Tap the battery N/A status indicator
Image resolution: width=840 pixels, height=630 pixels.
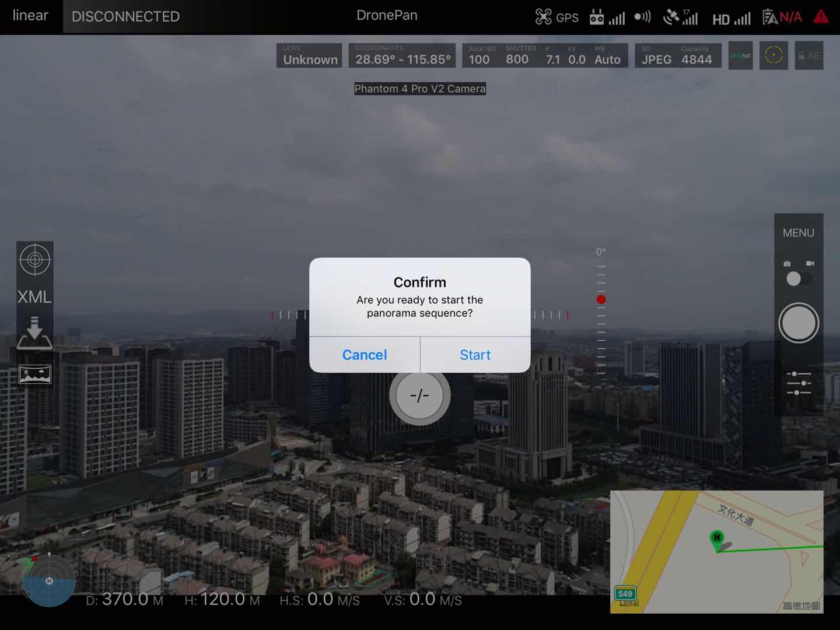point(782,17)
